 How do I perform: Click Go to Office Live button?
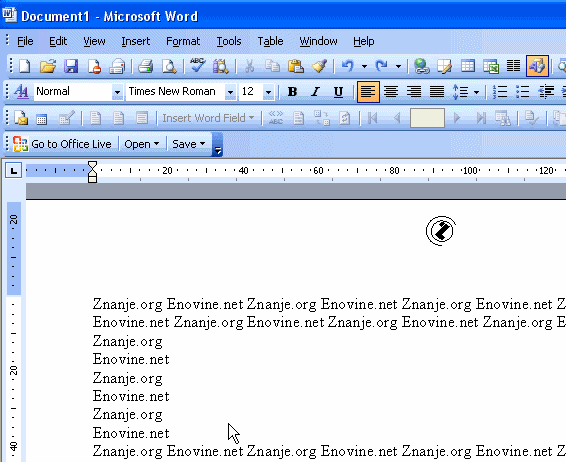point(62,144)
